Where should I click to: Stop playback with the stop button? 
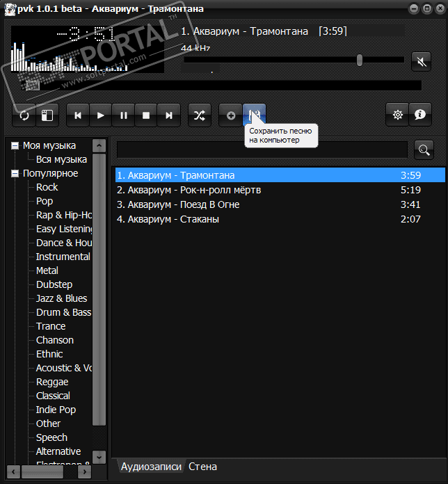click(146, 115)
